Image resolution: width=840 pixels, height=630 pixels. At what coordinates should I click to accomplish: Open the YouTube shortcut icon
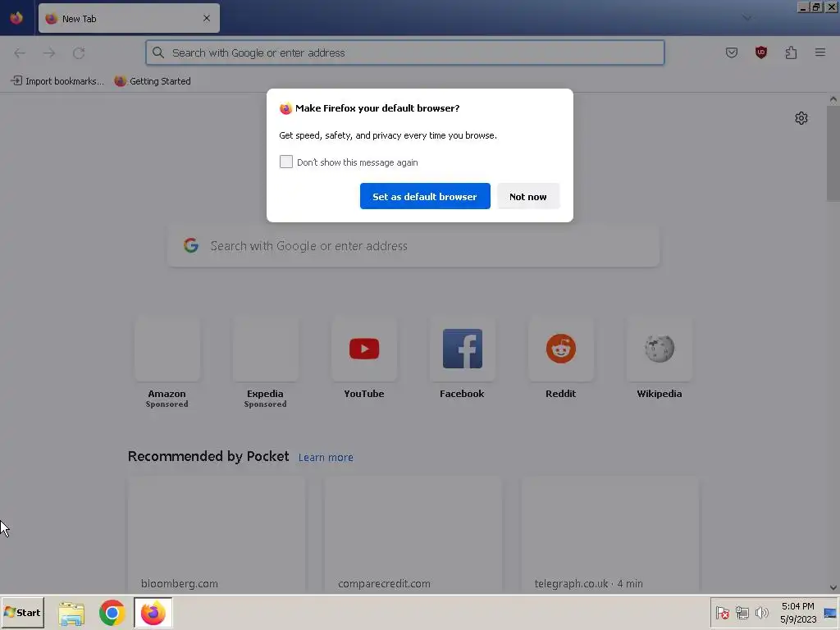[x=363, y=349]
